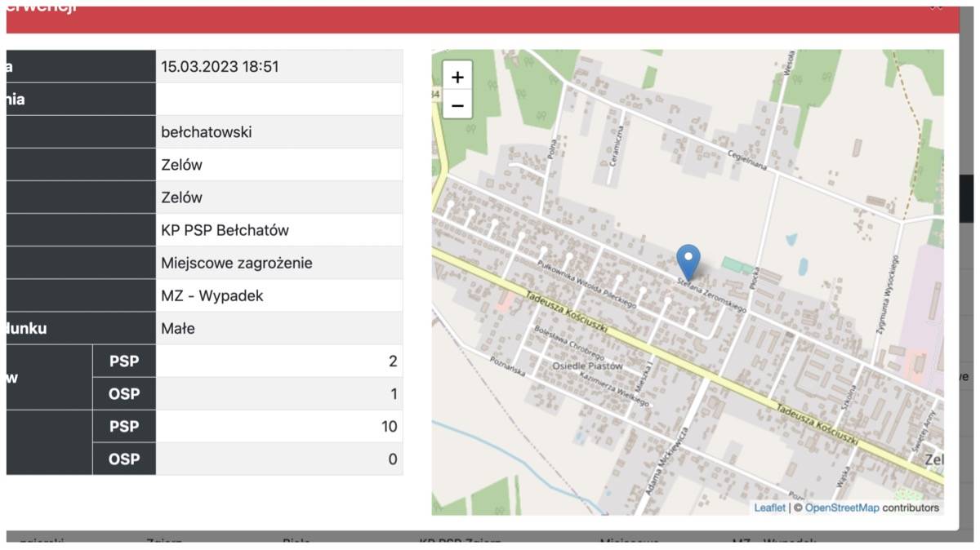The height and width of the screenshot is (550, 980).
Task: Click the PSP value showing 10
Action: 278,427
